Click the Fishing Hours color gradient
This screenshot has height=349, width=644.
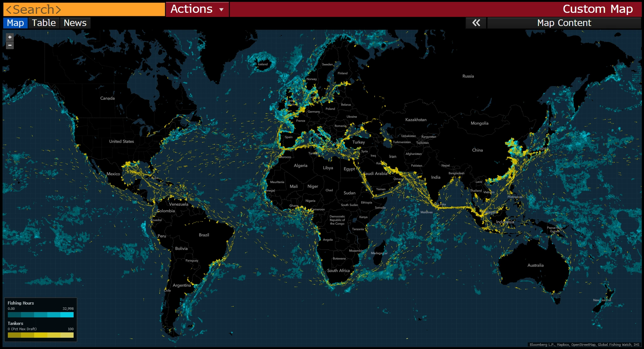[41, 315]
